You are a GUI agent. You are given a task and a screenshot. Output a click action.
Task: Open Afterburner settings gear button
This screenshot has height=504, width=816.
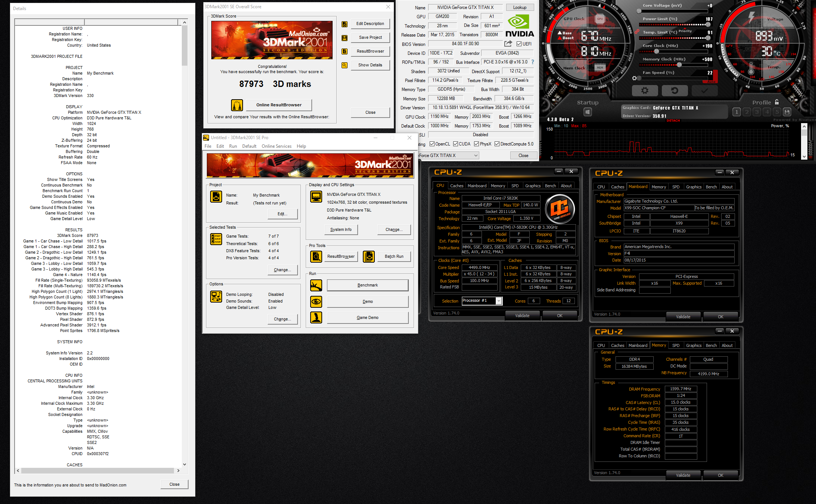[645, 90]
